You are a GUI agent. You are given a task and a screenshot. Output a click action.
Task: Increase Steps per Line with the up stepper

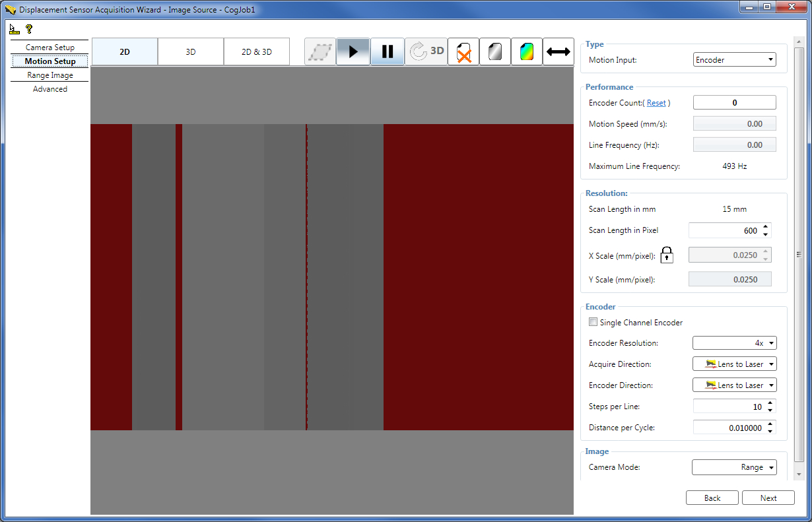[771, 403]
